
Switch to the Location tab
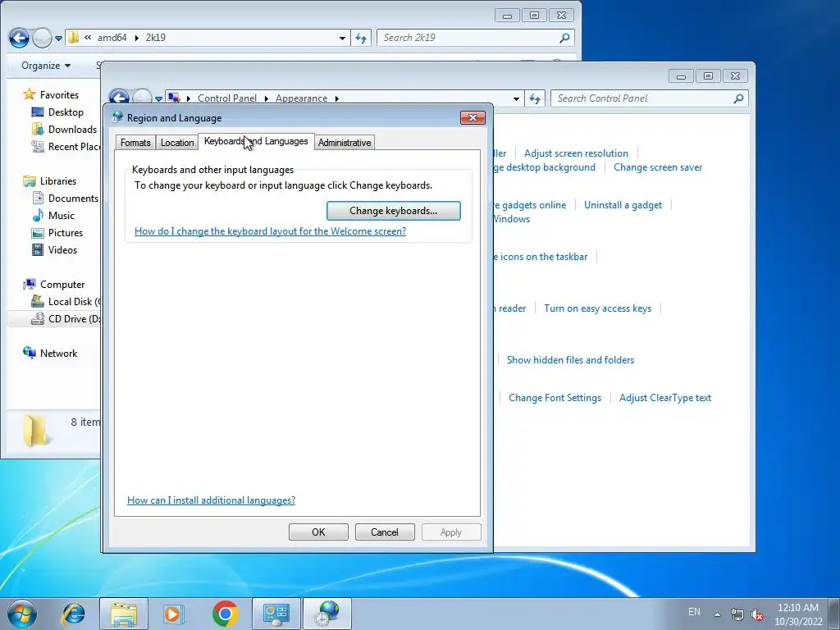177,143
